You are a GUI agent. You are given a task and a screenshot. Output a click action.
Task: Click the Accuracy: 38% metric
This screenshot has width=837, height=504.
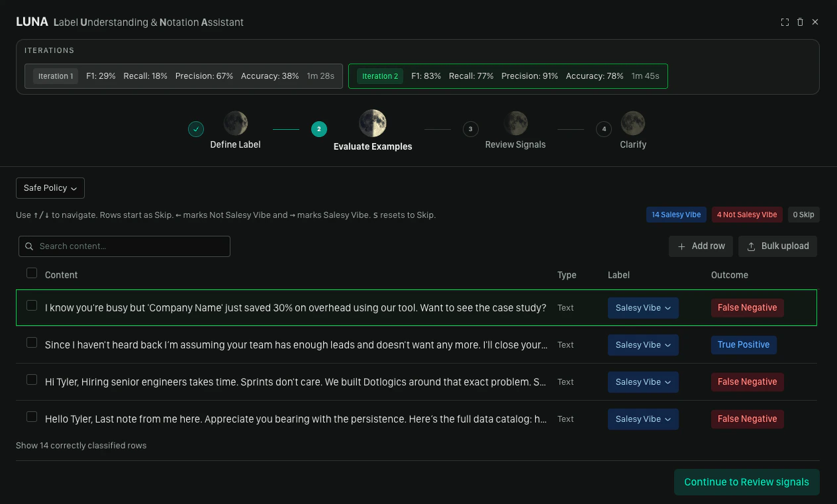pyautogui.click(x=270, y=76)
